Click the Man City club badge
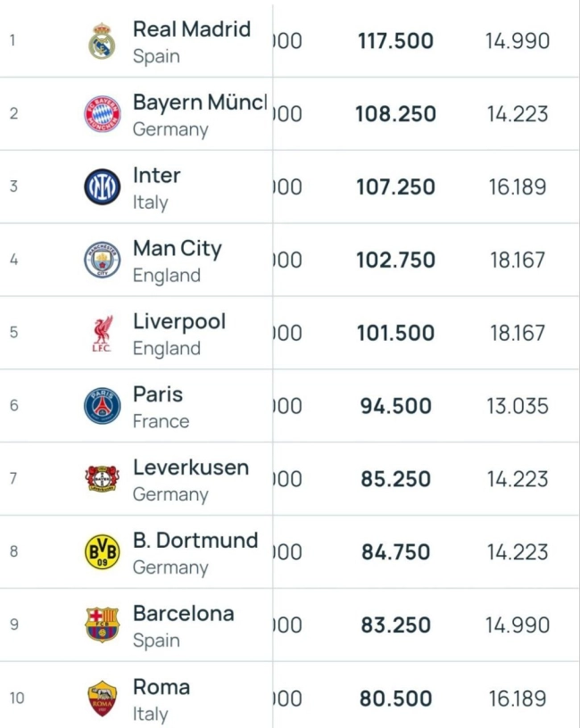 pyautogui.click(x=102, y=261)
